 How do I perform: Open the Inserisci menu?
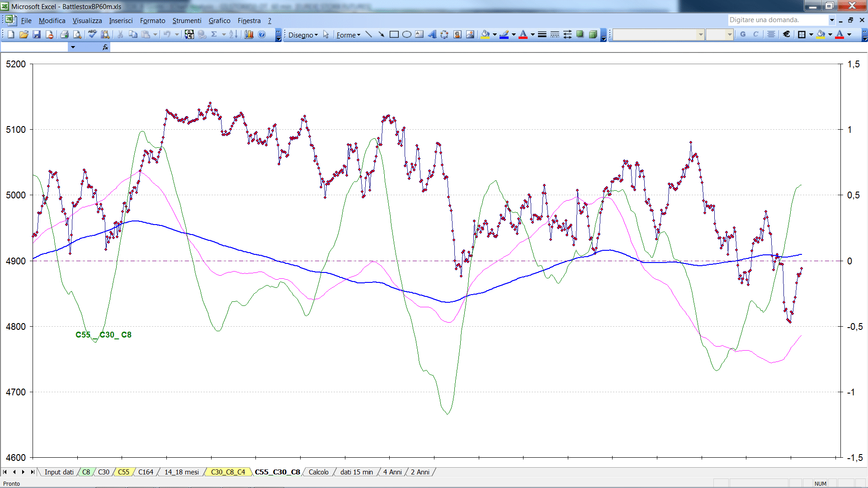[121, 20]
